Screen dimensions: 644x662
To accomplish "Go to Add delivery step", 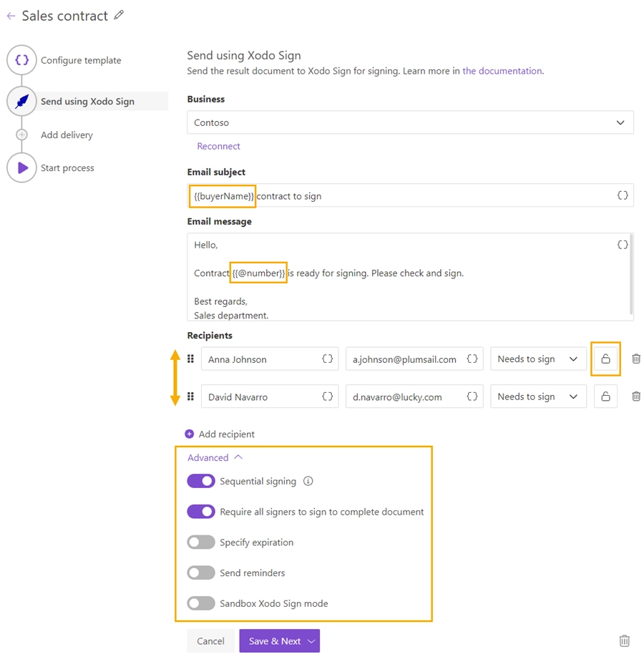I will click(x=67, y=135).
